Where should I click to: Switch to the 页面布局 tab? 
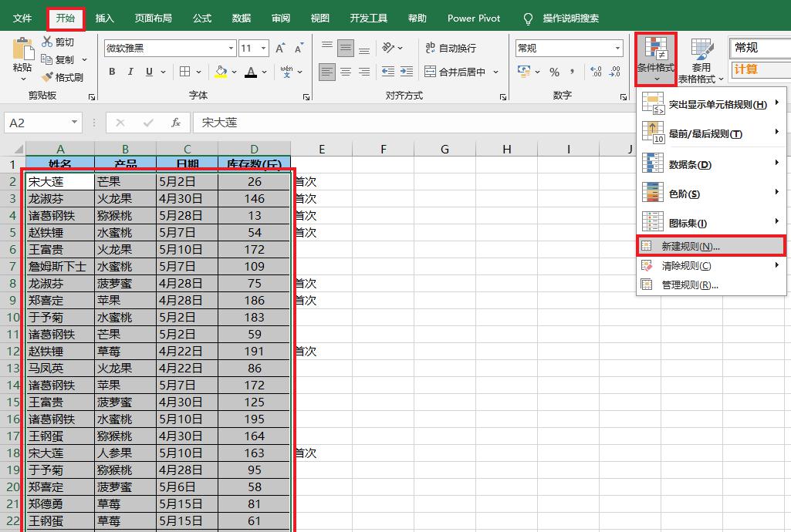point(153,19)
